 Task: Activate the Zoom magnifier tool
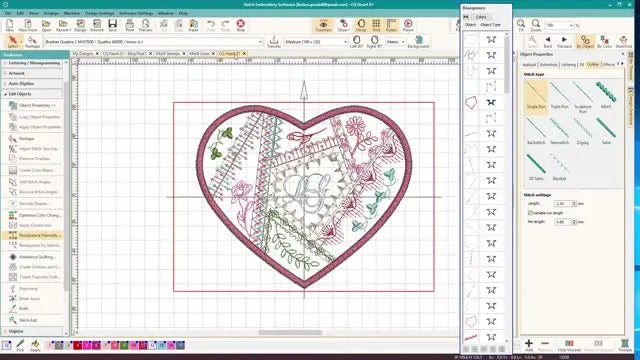[536, 25]
